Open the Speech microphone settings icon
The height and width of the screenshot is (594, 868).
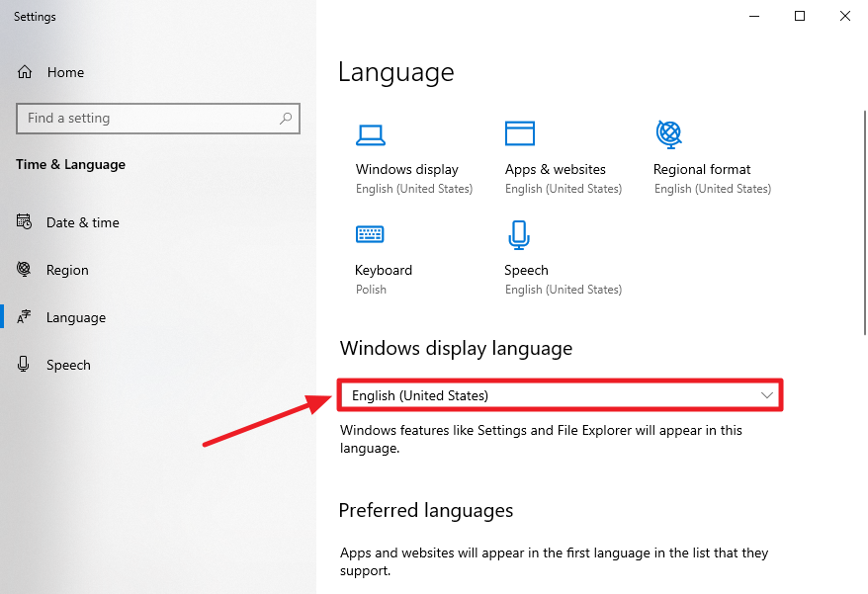point(519,234)
